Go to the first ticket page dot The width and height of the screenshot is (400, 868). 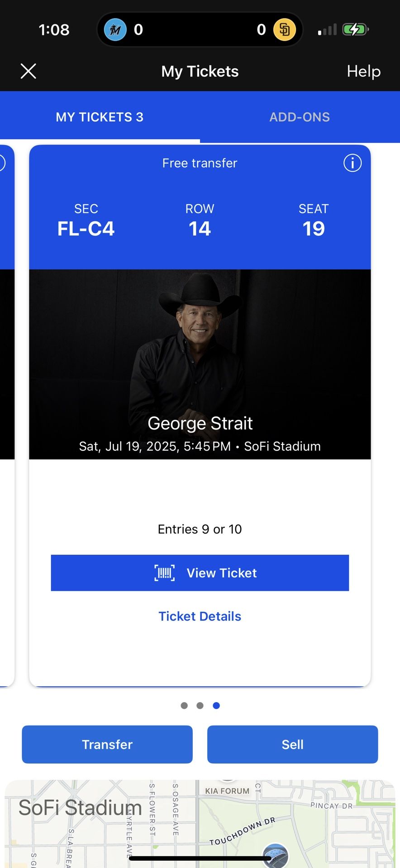coord(184,706)
